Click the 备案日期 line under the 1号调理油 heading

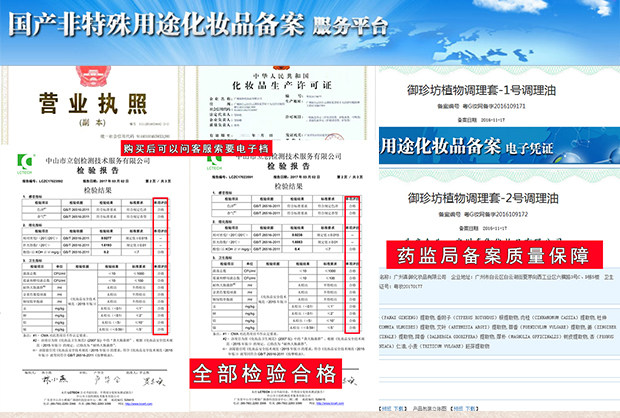(x=481, y=120)
